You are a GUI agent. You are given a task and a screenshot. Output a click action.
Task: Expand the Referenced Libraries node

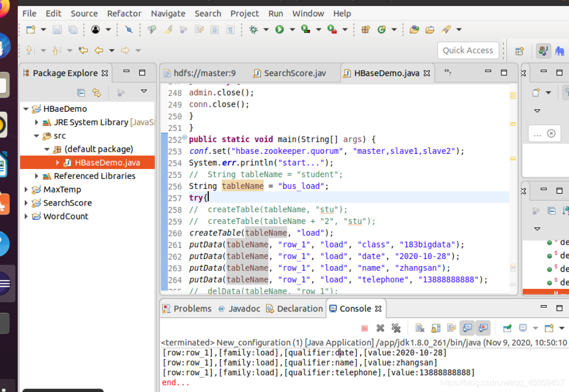[x=36, y=176]
